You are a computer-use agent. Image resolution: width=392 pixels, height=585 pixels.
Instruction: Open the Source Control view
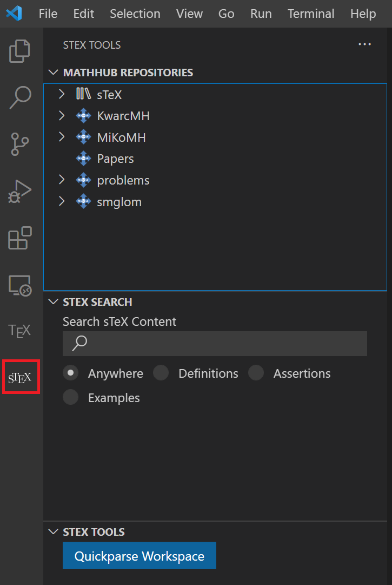click(x=21, y=144)
